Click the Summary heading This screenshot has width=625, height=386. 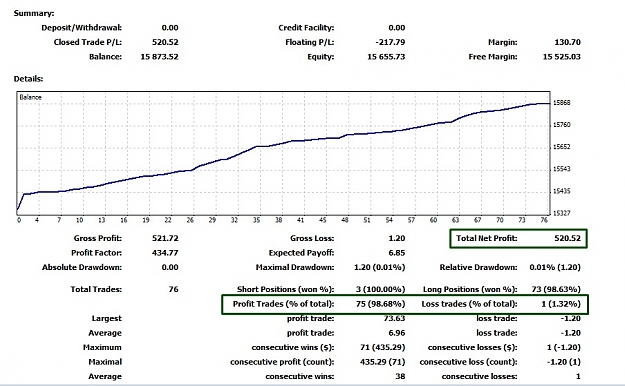tap(34, 13)
